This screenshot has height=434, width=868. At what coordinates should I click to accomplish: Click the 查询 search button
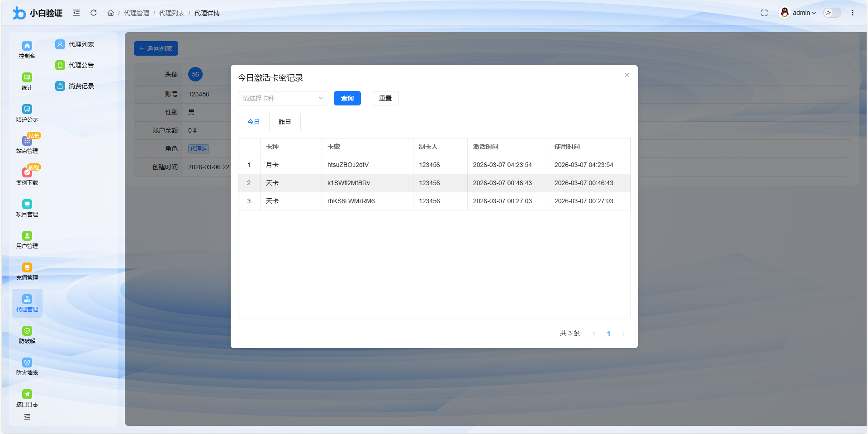[347, 98]
